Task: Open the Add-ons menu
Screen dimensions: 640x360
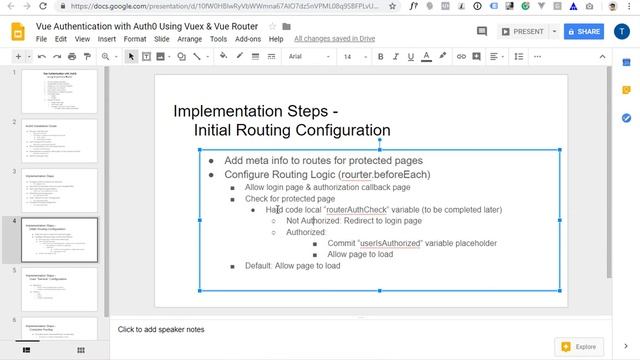Action: [x=248, y=39]
